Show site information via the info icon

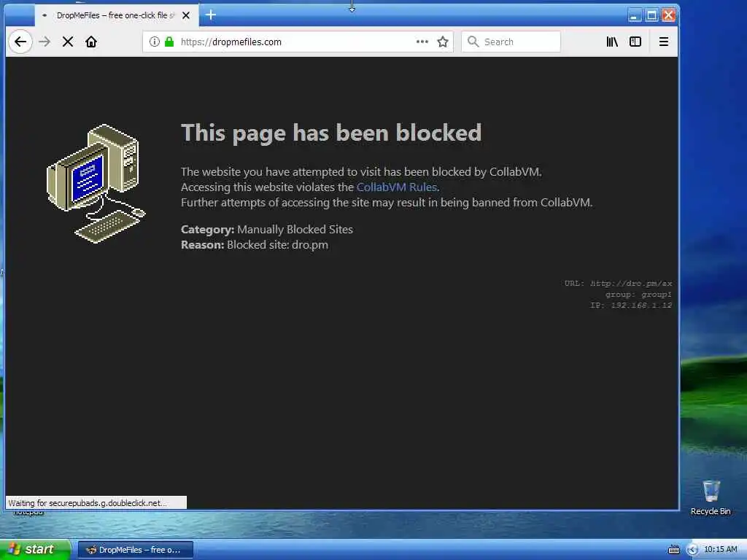click(155, 42)
